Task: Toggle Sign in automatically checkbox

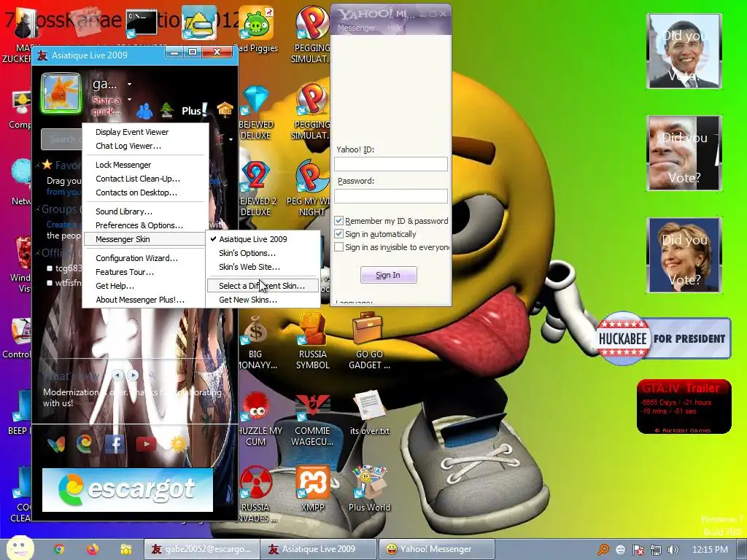Action: [338, 234]
